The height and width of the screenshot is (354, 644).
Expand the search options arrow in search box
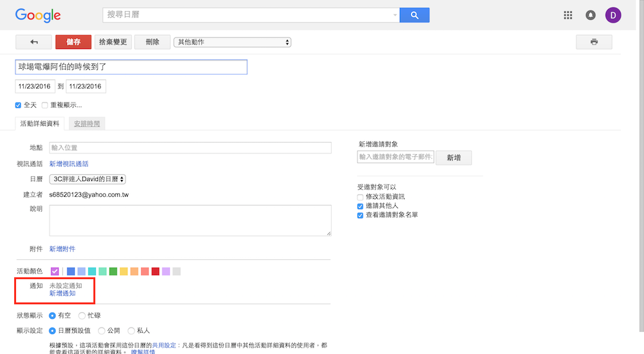pyautogui.click(x=395, y=15)
